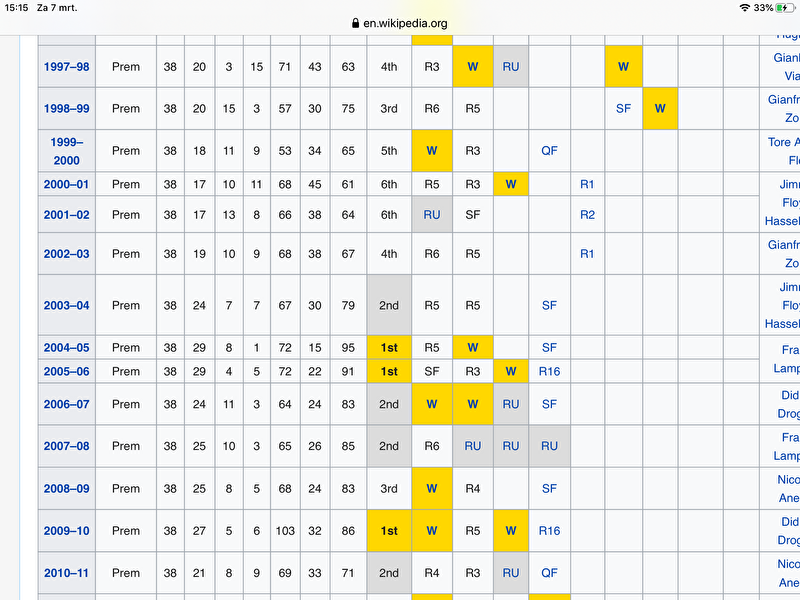Click the R2 link in 2001–02 row
This screenshot has width=800, height=600.
click(x=587, y=214)
